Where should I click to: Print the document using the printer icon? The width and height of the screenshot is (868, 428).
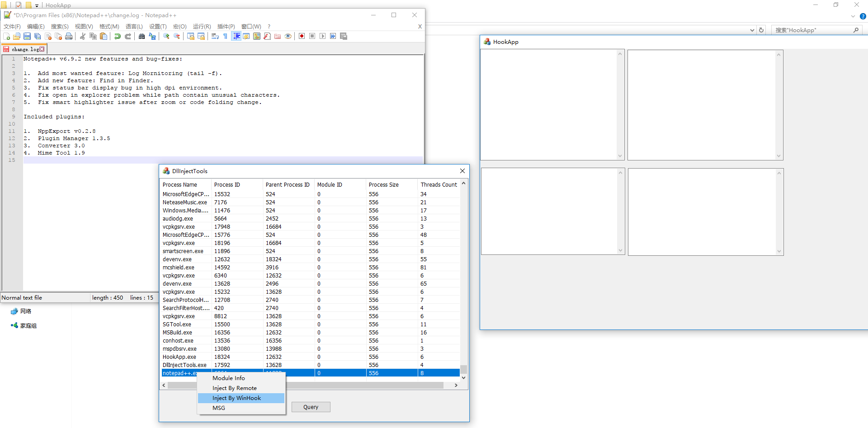click(69, 36)
